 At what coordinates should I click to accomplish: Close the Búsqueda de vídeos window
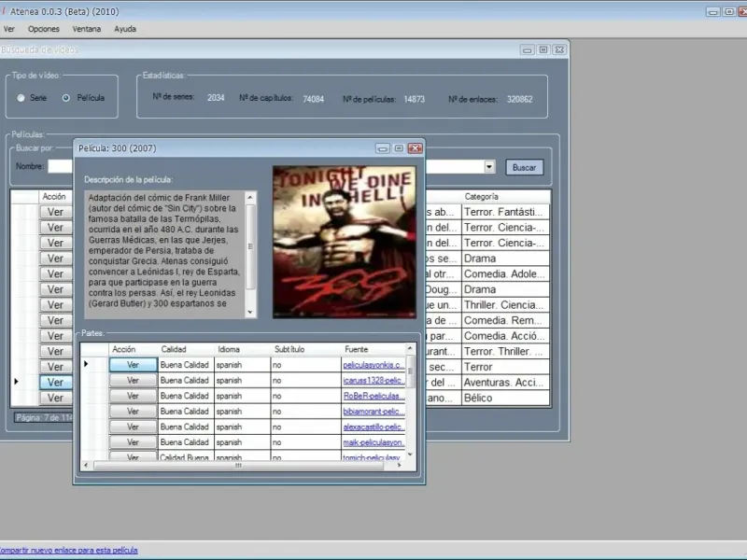click(x=558, y=49)
